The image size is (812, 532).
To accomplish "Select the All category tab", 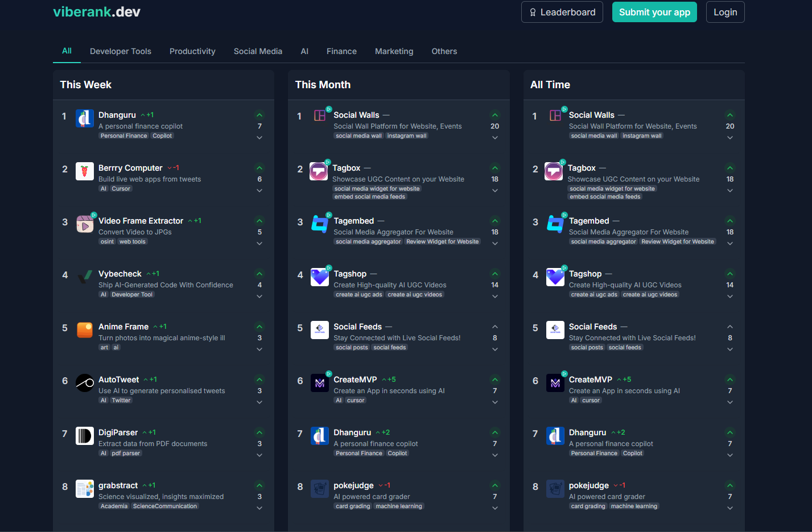I will point(67,51).
